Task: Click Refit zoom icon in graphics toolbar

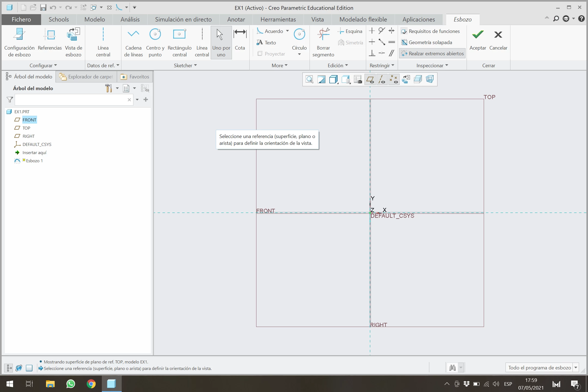Action: coord(310,79)
